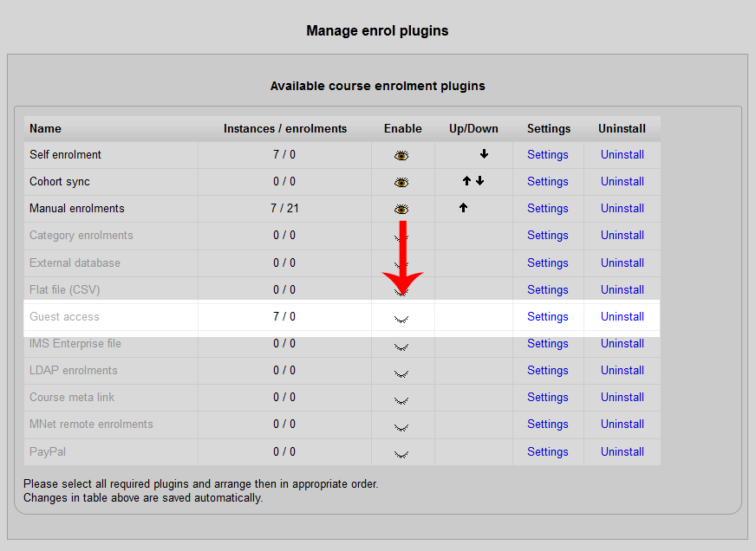Click the 'Instances / enrolments' column header

(285, 128)
